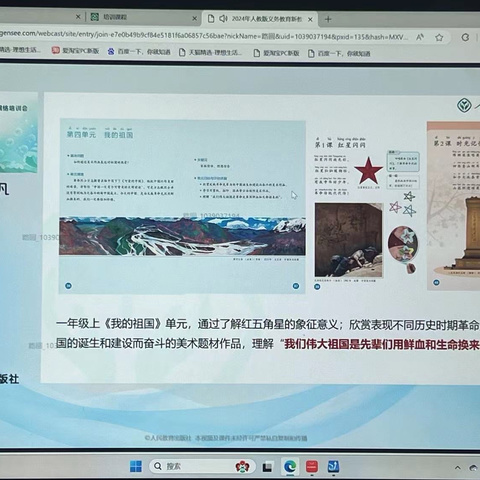
Task: Open Task View on the taskbar
Action: point(267,467)
